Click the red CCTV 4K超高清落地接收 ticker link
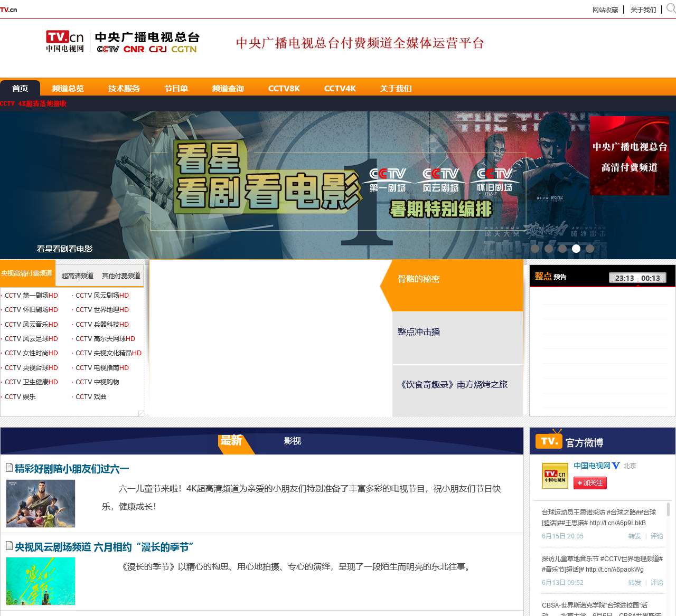The image size is (676, 616). pyautogui.click(x=33, y=103)
